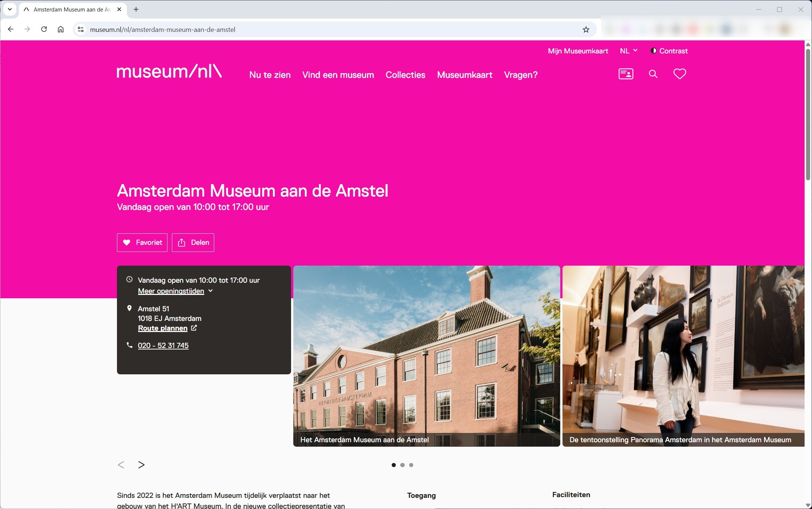
Task: Go forward with browser forward arrow
Action: click(x=27, y=29)
